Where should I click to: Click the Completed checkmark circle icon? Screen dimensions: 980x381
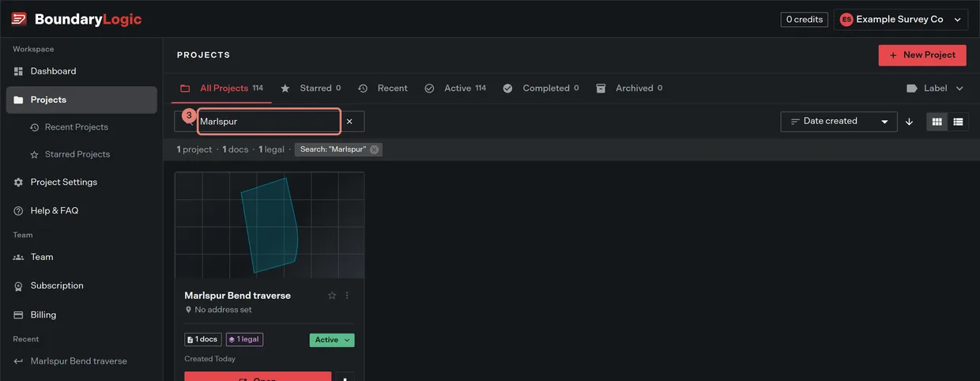[x=507, y=89]
